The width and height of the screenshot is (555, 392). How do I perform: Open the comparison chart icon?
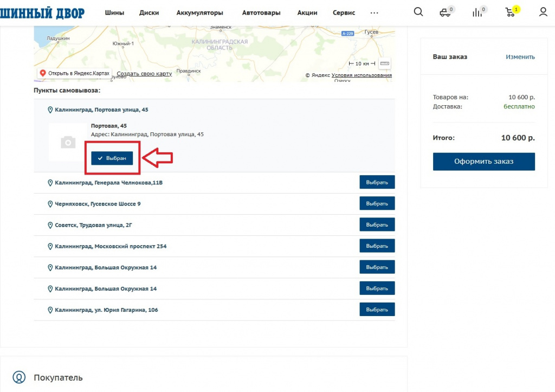pos(477,12)
